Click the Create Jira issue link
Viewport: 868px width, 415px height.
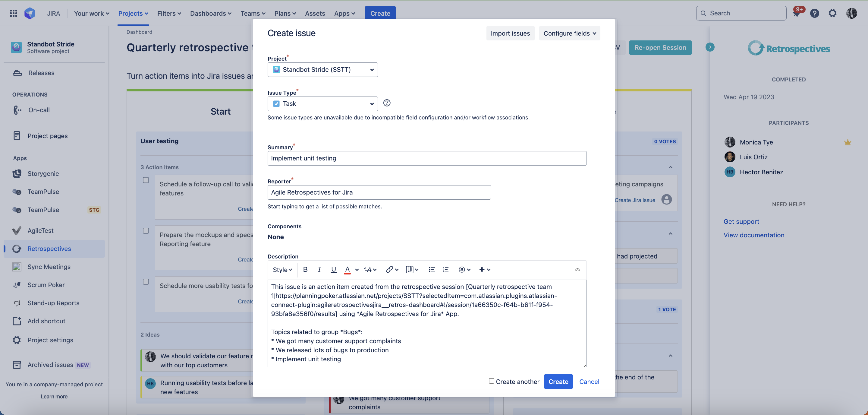coord(635,200)
